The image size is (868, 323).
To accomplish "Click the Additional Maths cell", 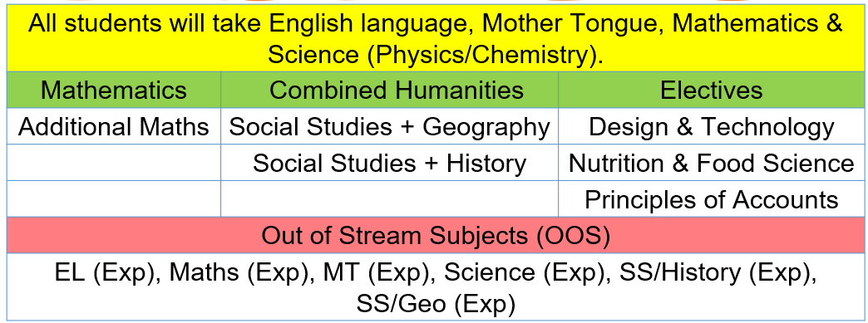I will pos(114,126).
